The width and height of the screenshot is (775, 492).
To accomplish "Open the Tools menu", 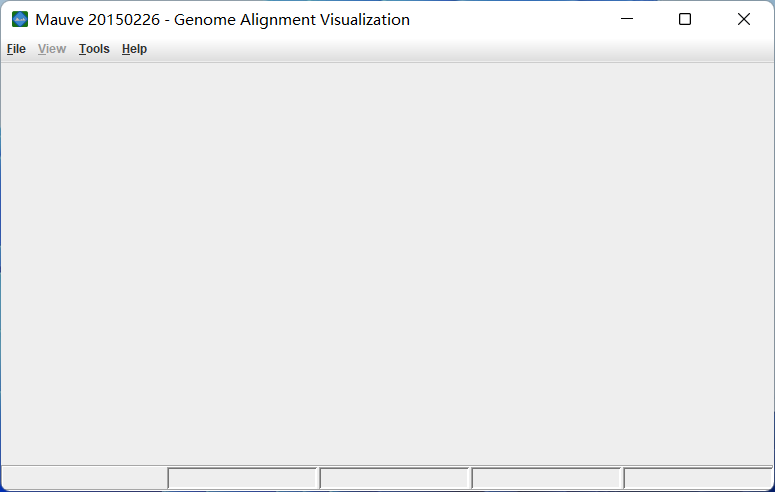I will 94,49.
